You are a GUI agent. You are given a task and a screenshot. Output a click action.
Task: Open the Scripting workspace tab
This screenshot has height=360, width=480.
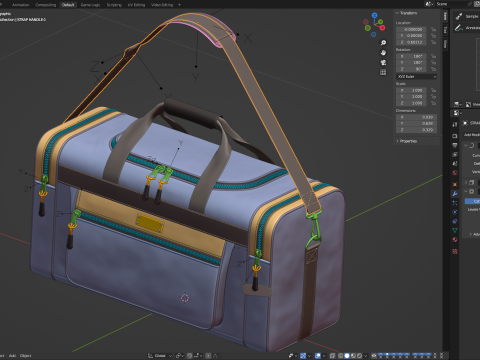click(114, 5)
